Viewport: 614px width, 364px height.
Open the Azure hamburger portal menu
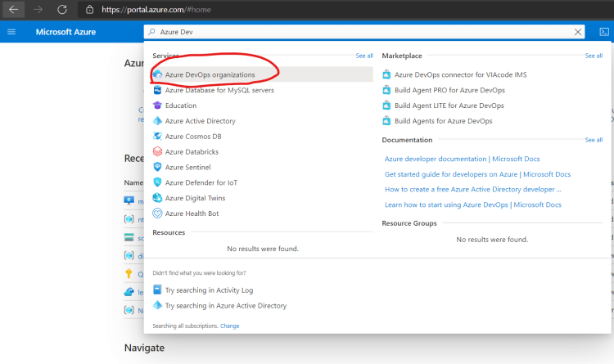(x=11, y=32)
